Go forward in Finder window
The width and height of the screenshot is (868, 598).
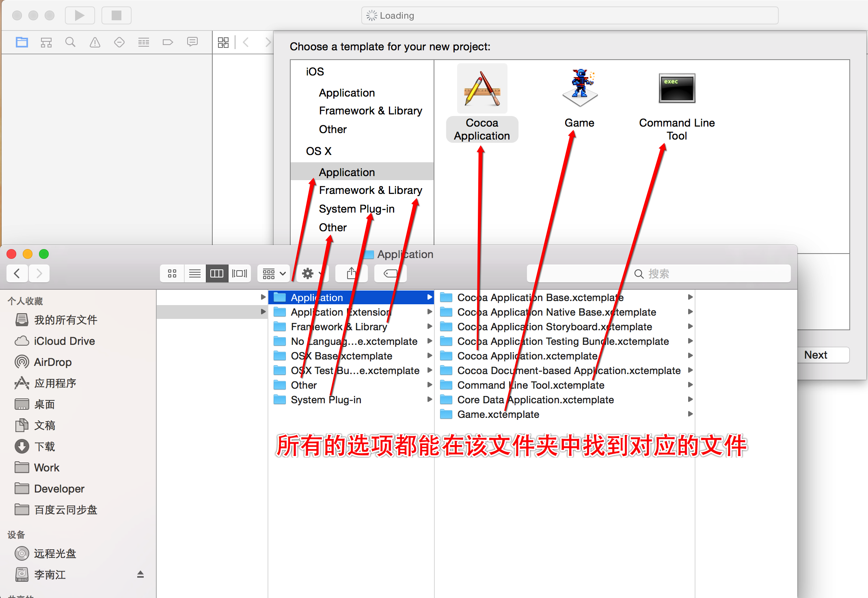click(39, 273)
